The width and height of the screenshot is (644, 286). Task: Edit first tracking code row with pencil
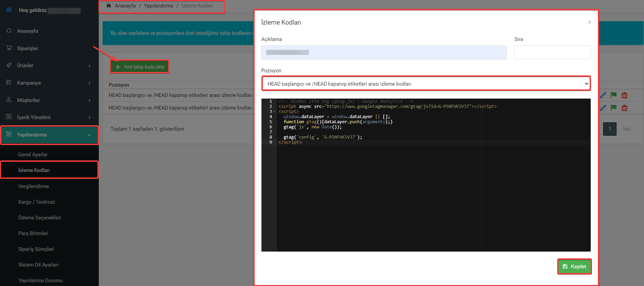click(603, 95)
